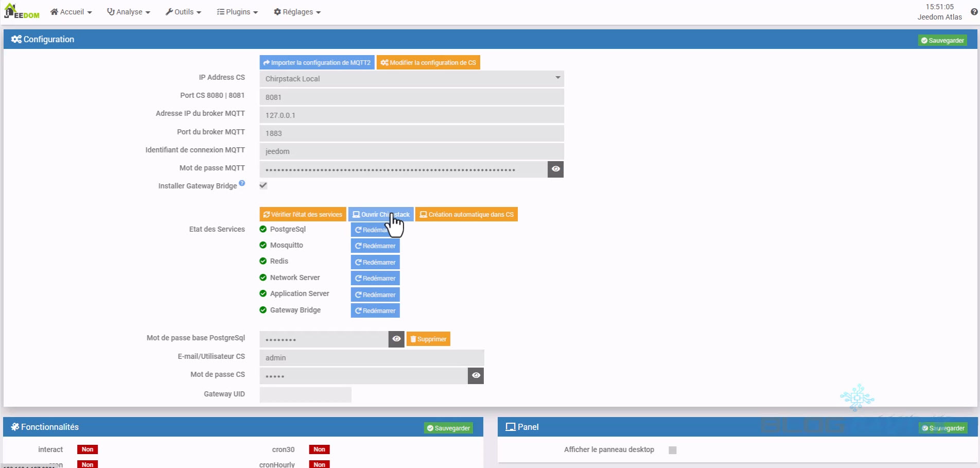
Task: Click Vérifier l'état des services button
Action: (303, 215)
